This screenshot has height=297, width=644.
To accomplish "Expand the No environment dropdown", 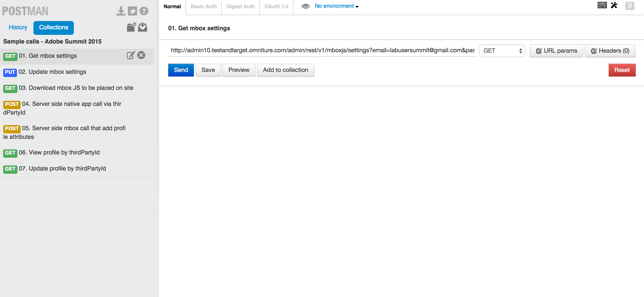I will point(336,6).
